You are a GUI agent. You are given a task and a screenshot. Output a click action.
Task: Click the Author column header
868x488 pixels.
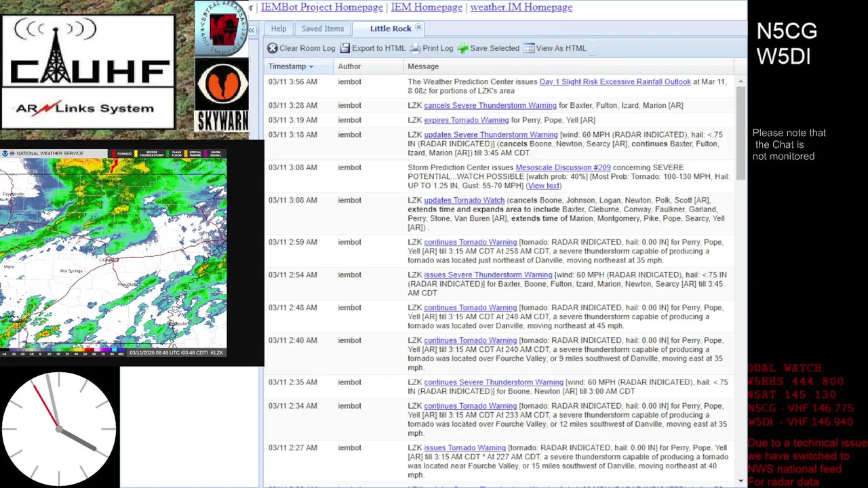(x=368, y=66)
